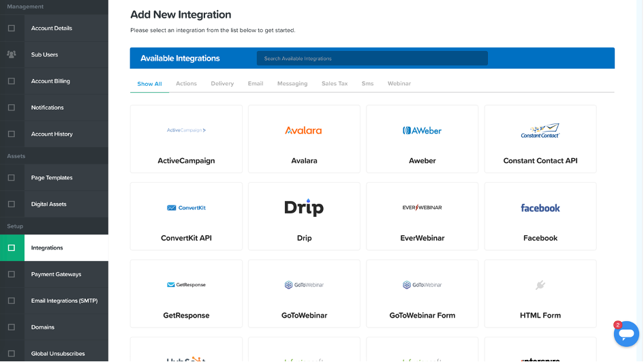Viewport: 644px width, 362px height.
Task: Click the Sub Users people icon
Action: tap(12, 55)
